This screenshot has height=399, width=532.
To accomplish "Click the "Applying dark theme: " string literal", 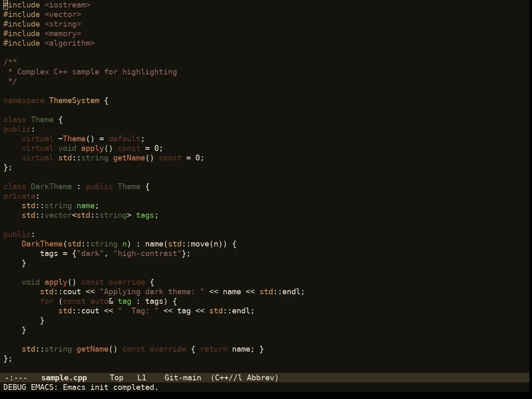I will point(152,292).
